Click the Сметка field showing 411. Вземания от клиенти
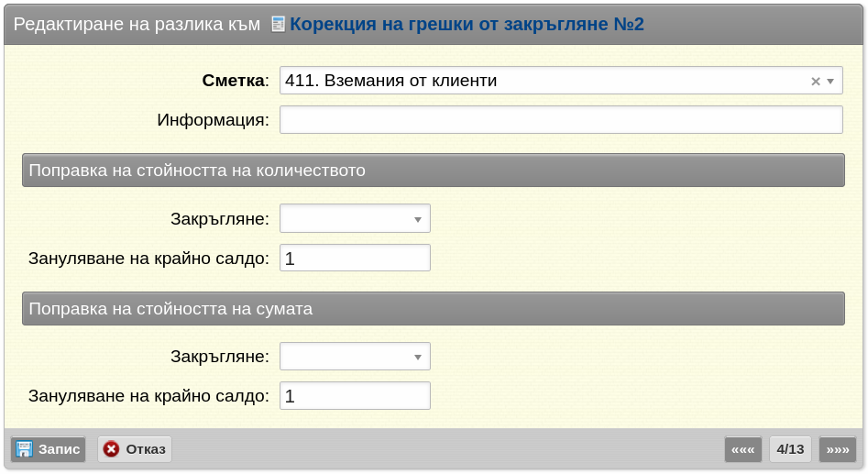The height and width of the screenshot is (474, 868). 561,81
